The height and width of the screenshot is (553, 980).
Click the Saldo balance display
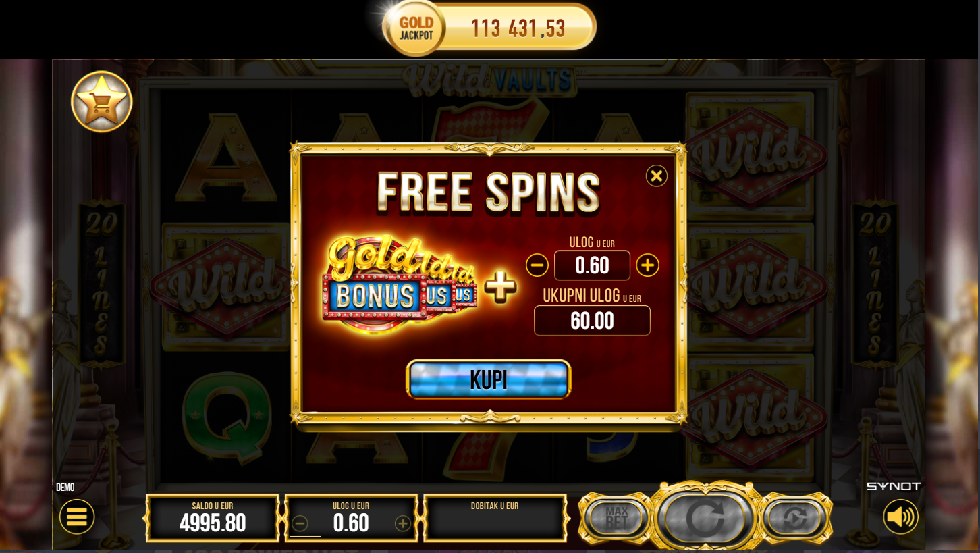pyautogui.click(x=213, y=518)
